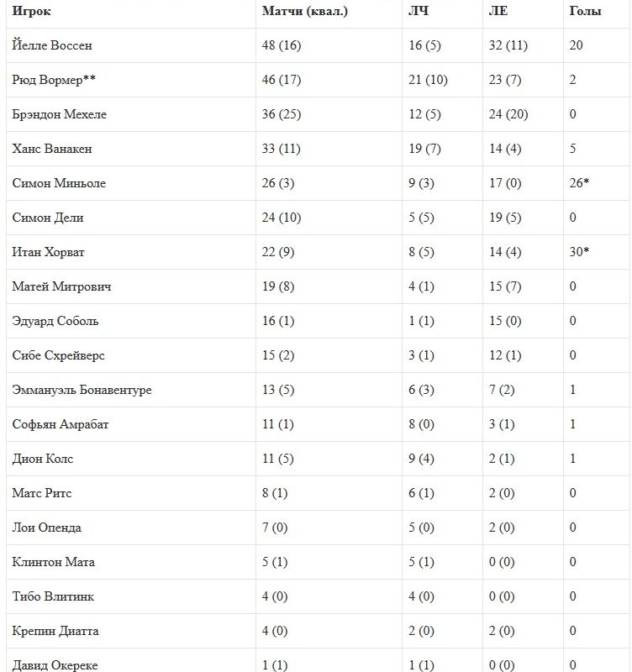Click the Матчи (квал.) column header

pyautogui.click(x=305, y=11)
